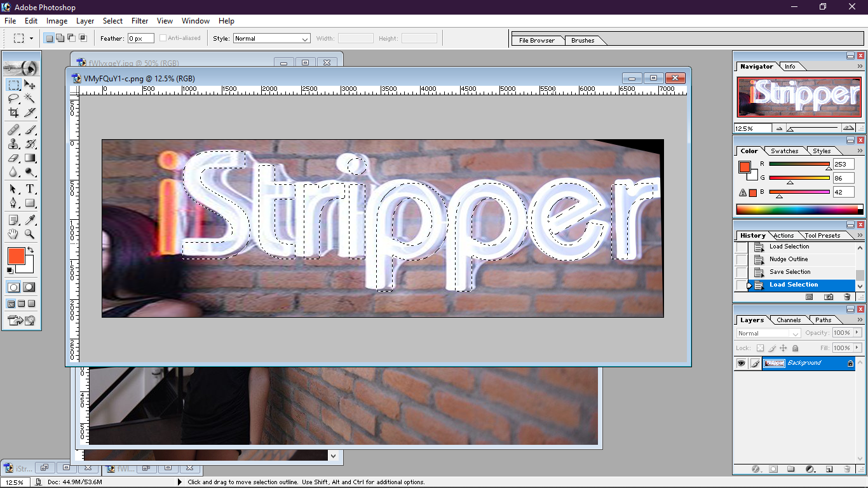Viewport: 868px width, 488px height.
Task: Select the Eyedropper tool
Action: [30, 220]
